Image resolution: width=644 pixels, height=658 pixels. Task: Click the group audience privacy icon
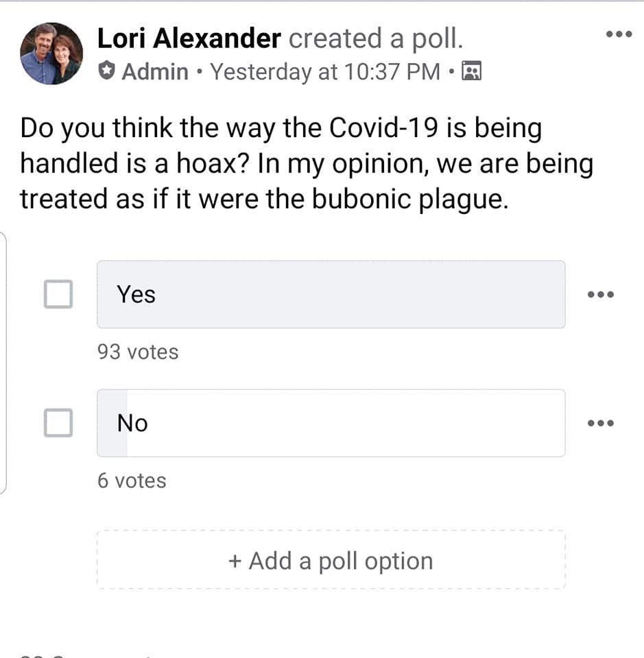click(471, 71)
